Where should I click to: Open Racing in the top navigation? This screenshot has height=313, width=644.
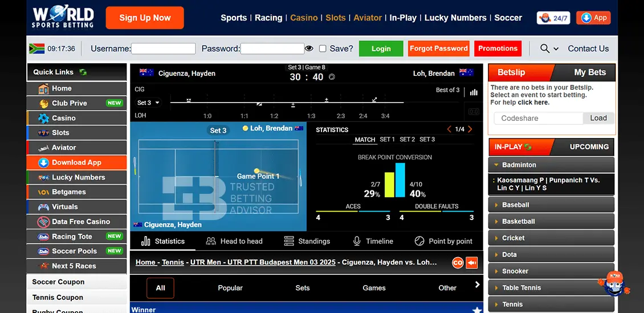pos(268,18)
